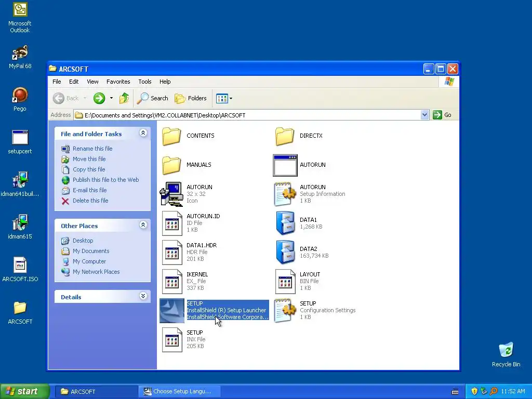This screenshot has width=532, height=399.
Task: Switch to Choose Setup Language taskbar button
Action: pos(179,392)
